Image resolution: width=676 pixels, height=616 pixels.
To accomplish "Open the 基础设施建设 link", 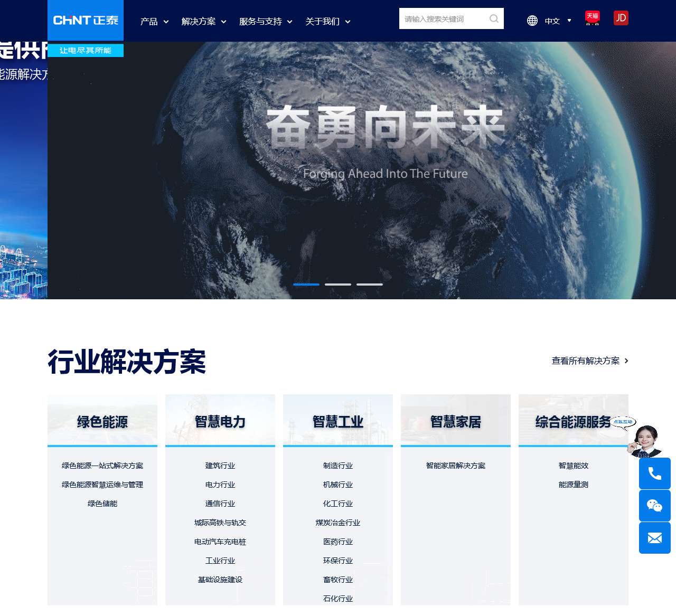I will click(x=220, y=580).
